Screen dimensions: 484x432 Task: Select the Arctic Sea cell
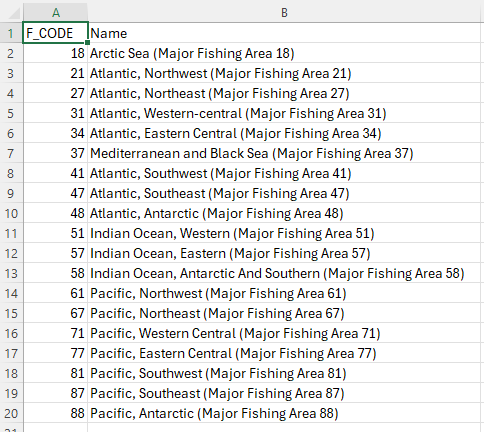click(x=284, y=53)
